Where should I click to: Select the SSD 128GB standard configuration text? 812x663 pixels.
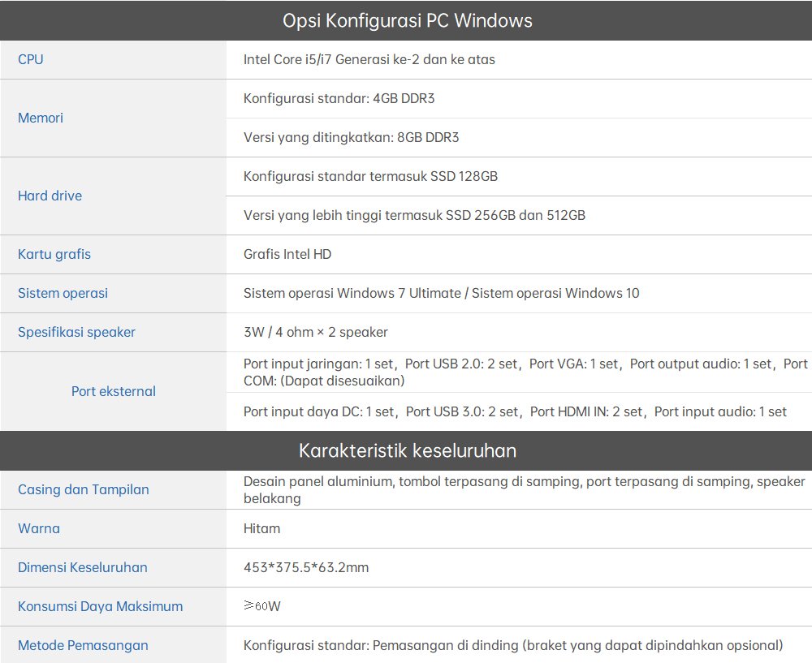click(x=370, y=176)
